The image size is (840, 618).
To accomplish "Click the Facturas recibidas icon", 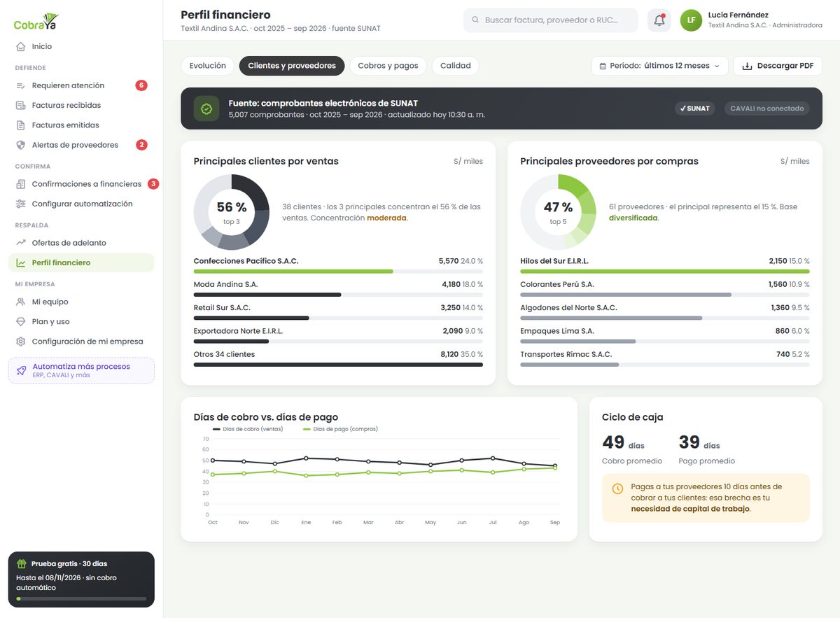I will click(20, 105).
